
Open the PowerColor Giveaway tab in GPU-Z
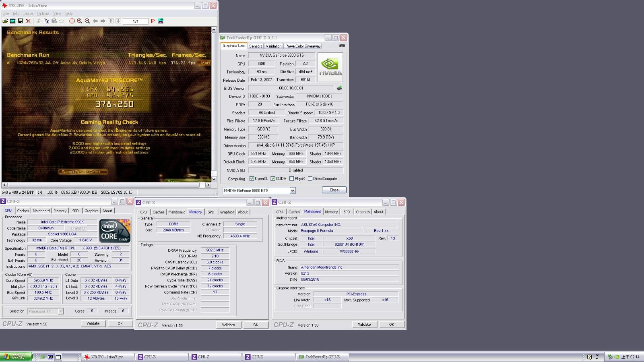[303, 46]
